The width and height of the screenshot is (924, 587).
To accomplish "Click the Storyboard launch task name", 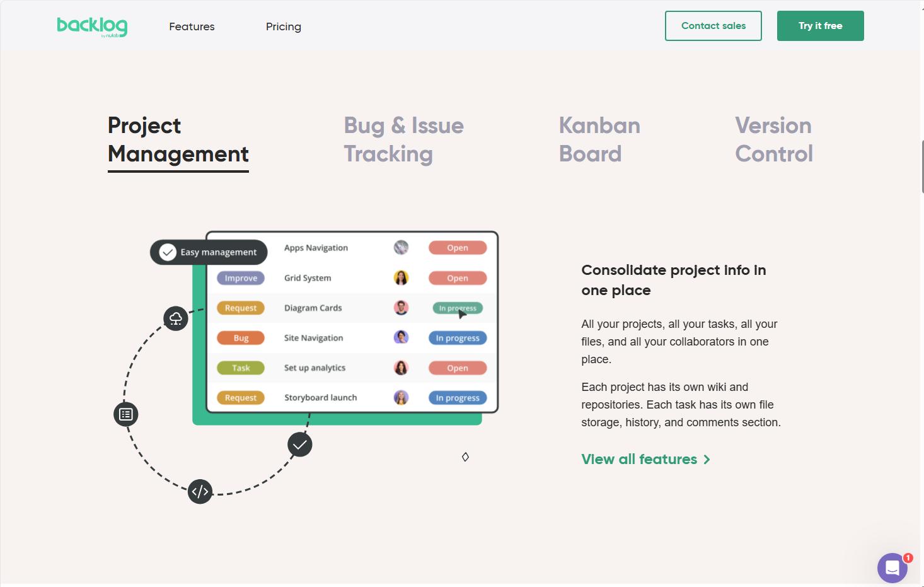I will click(x=321, y=398).
